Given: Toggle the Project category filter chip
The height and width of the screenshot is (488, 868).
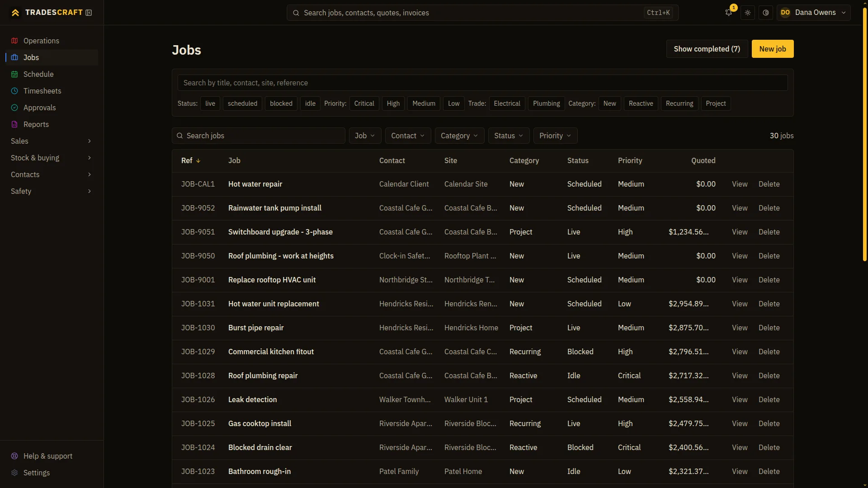Looking at the screenshot, I should 716,103.
